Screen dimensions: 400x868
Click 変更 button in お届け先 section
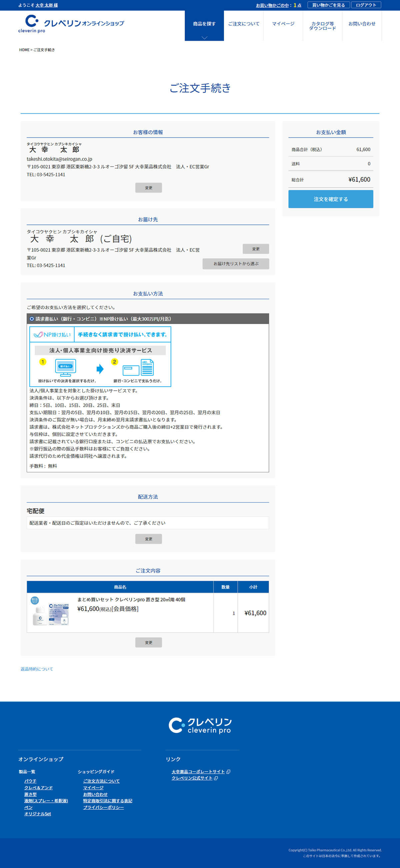(x=256, y=249)
